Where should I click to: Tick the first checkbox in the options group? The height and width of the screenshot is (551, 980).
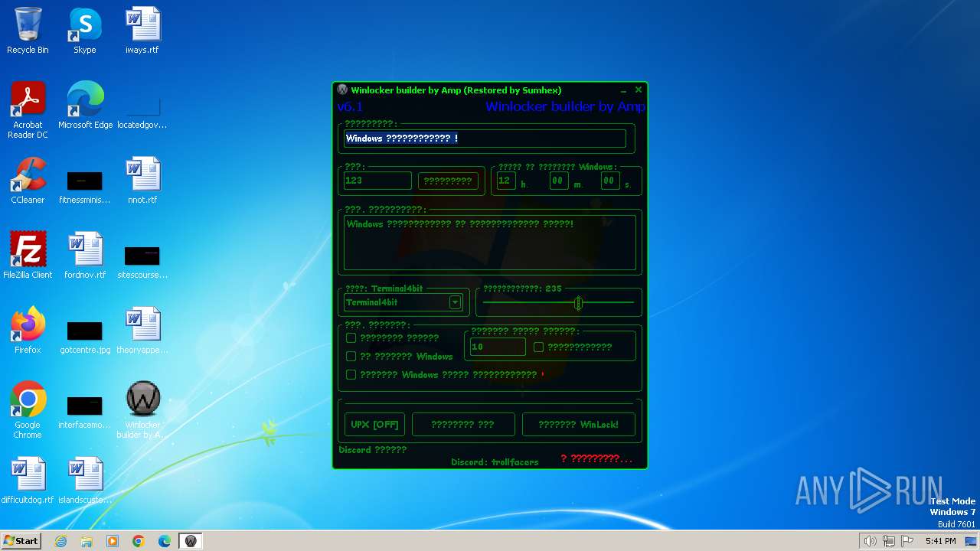coord(351,337)
